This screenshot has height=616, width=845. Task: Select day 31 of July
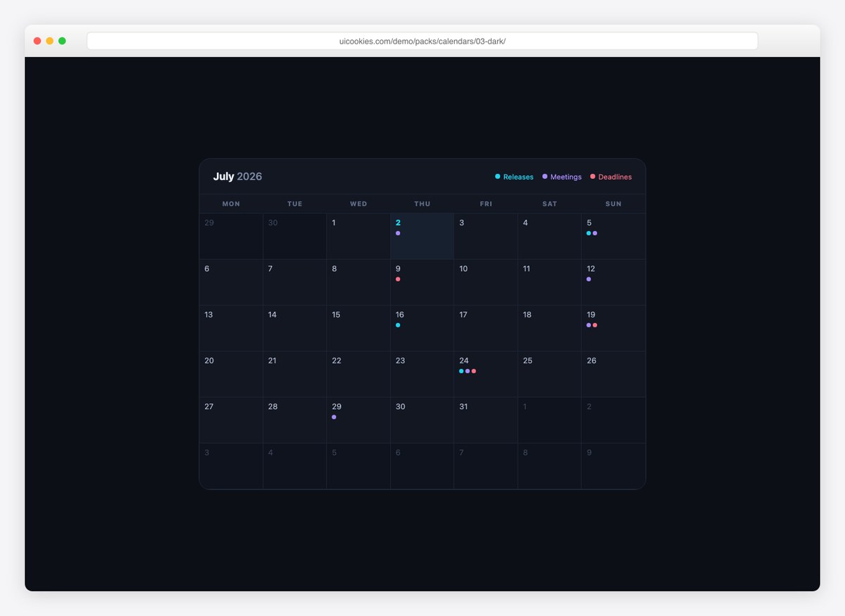pos(486,420)
